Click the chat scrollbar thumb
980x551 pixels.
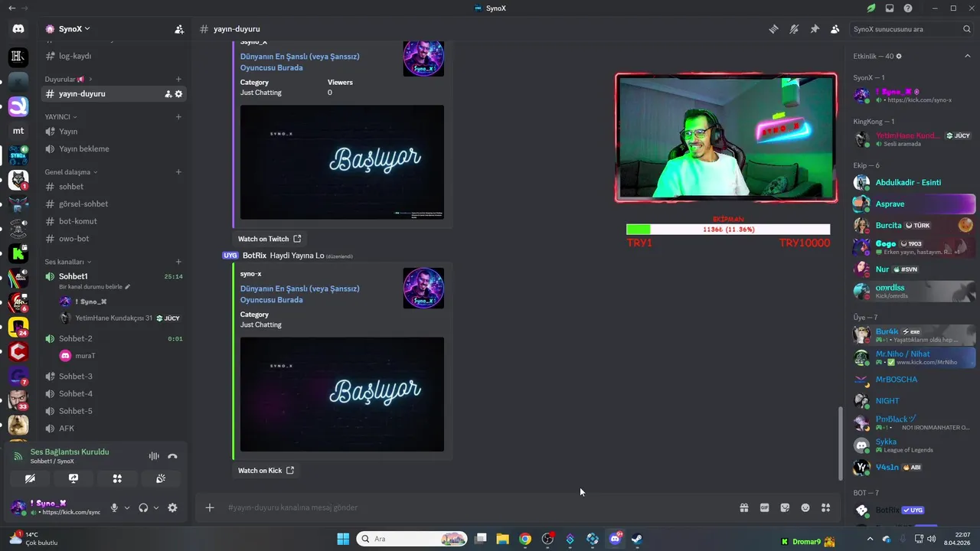tap(840, 444)
